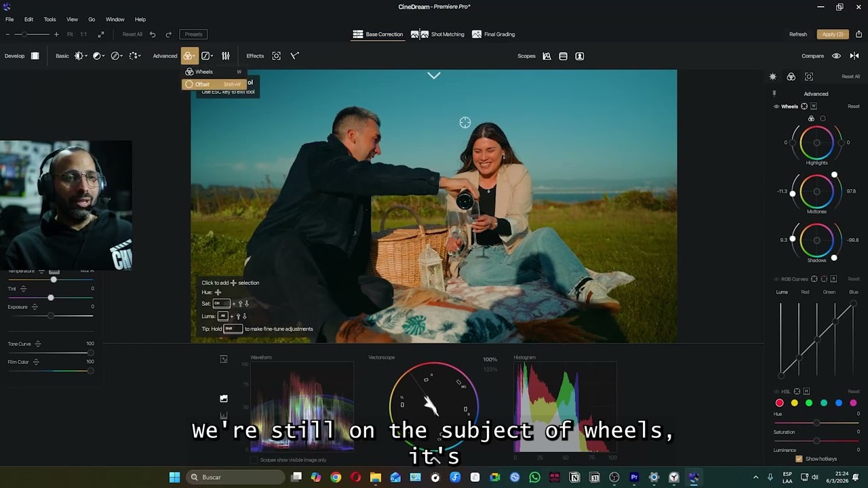Toggle the Show hotkeys checkbox
868x488 pixels.
799,459
